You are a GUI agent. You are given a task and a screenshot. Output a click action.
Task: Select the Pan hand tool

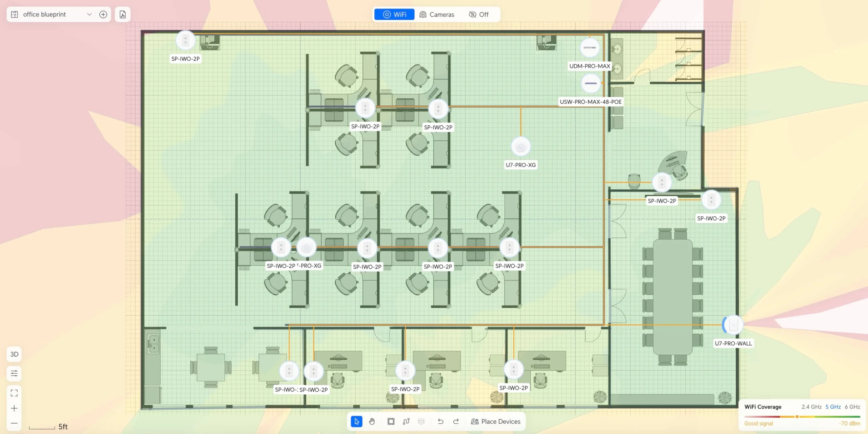point(372,421)
